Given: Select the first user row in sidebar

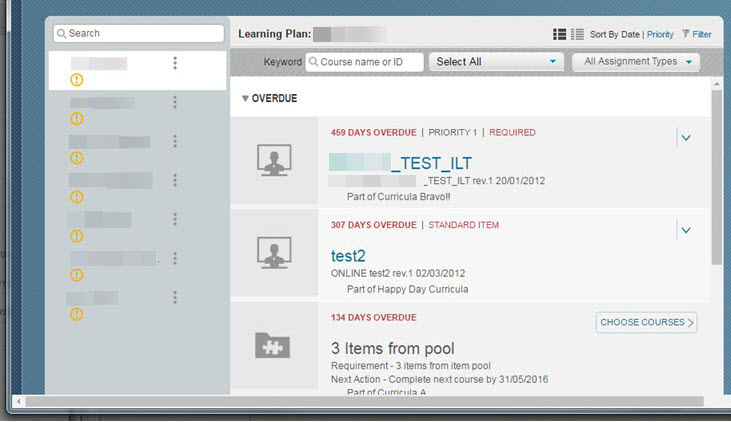Looking at the screenshot, I should click(x=138, y=70).
